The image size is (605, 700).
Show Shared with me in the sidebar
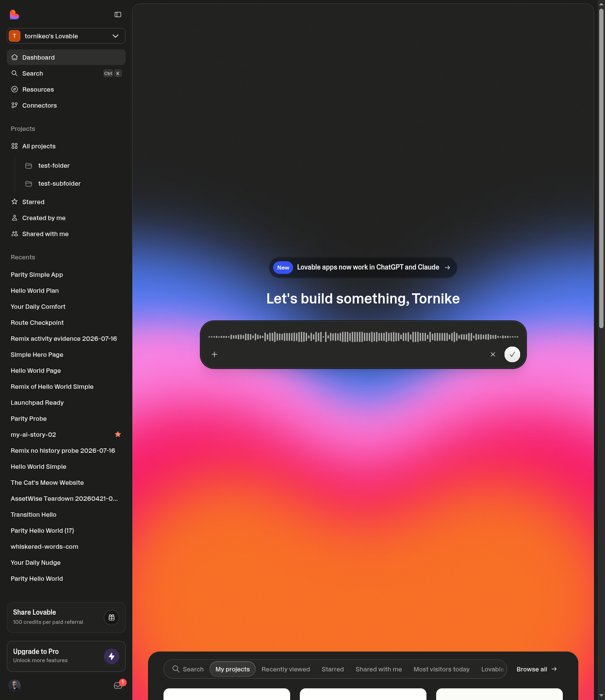[66, 234]
